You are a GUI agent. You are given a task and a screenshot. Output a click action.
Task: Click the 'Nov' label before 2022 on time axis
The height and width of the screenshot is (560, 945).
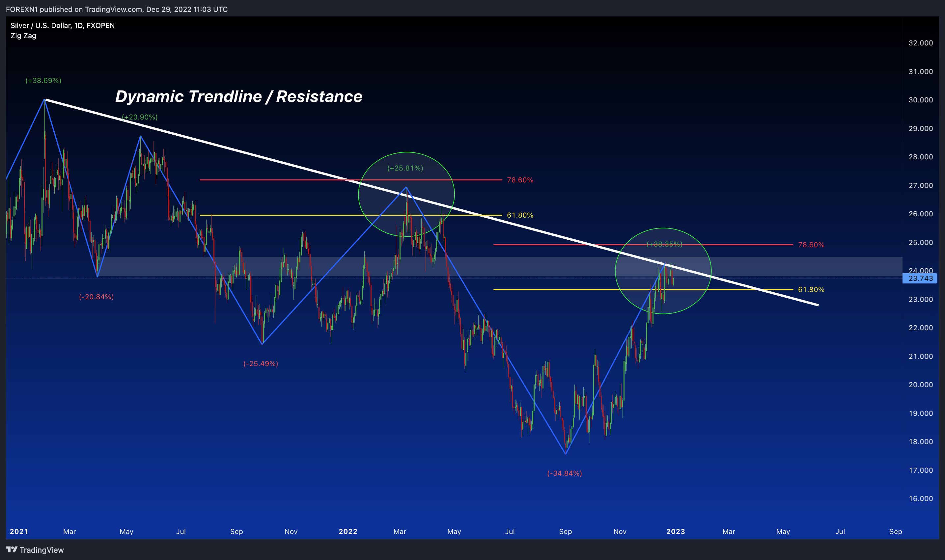pos(291,531)
